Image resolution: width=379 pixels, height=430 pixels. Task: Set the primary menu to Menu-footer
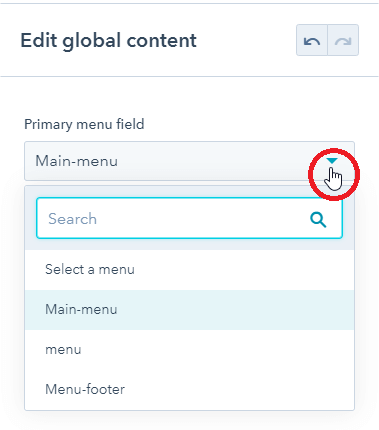tap(189, 389)
